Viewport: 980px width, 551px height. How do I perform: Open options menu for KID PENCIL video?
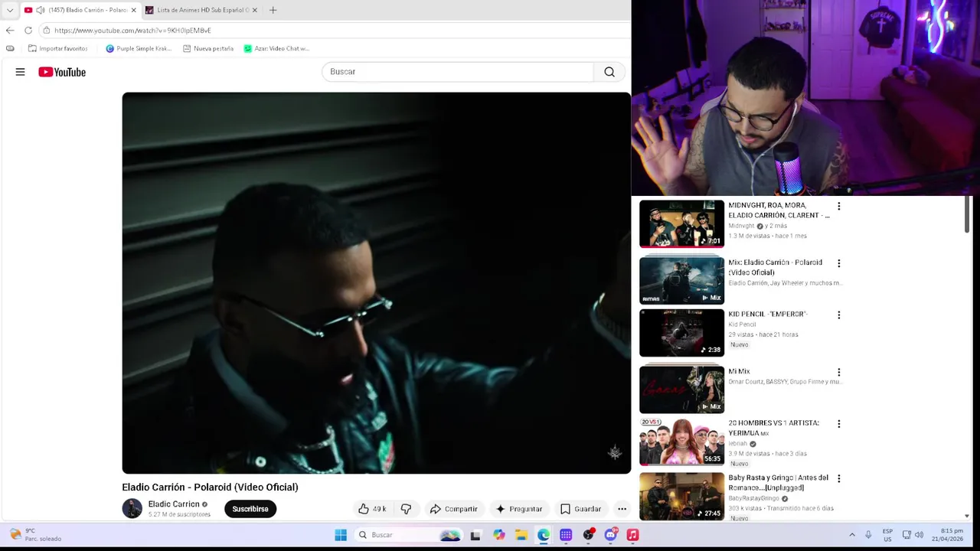pyautogui.click(x=838, y=315)
